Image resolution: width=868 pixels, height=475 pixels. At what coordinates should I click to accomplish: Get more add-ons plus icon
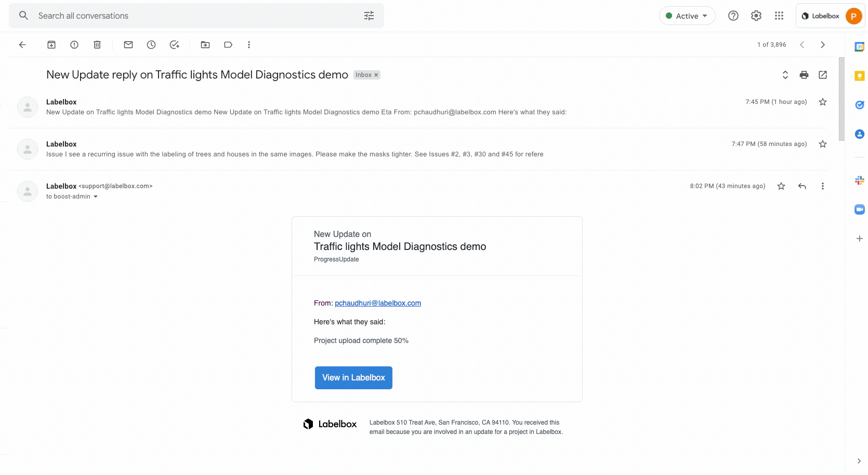tap(860, 239)
